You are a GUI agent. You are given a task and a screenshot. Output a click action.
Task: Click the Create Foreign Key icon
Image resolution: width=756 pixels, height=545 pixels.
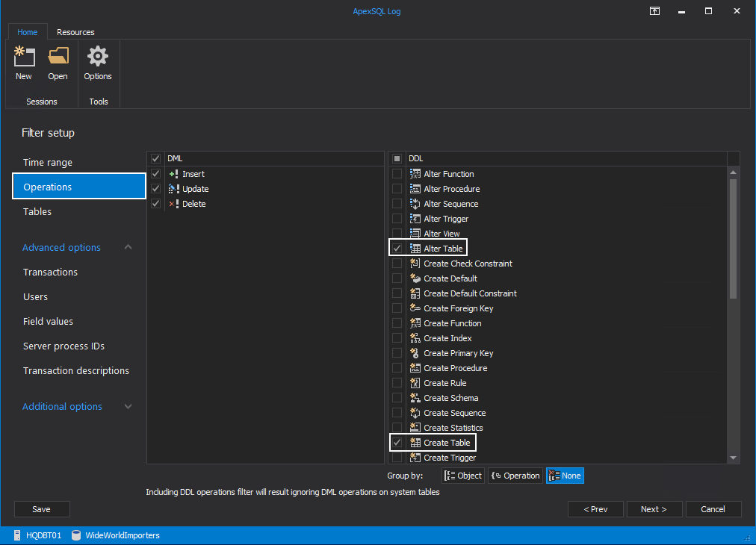415,308
